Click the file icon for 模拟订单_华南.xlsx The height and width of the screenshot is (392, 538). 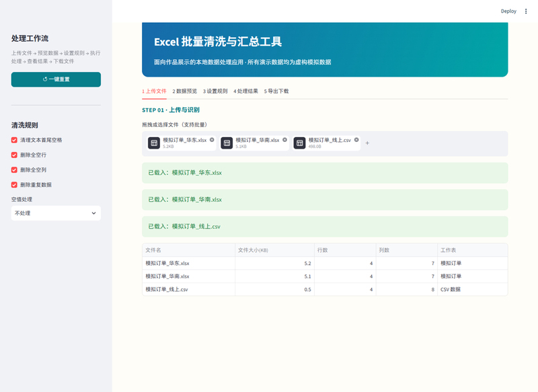click(227, 143)
